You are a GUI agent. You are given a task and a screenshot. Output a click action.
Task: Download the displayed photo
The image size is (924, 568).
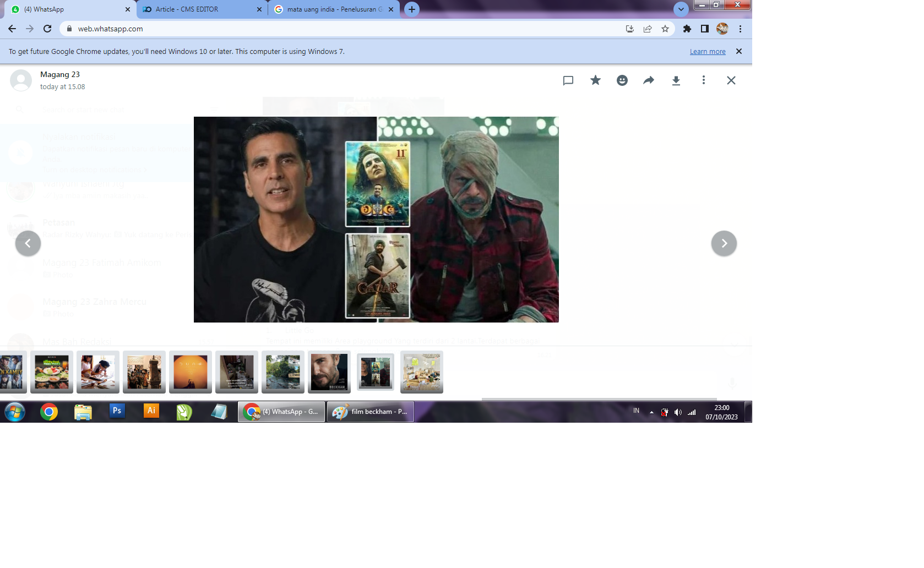point(676,81)
